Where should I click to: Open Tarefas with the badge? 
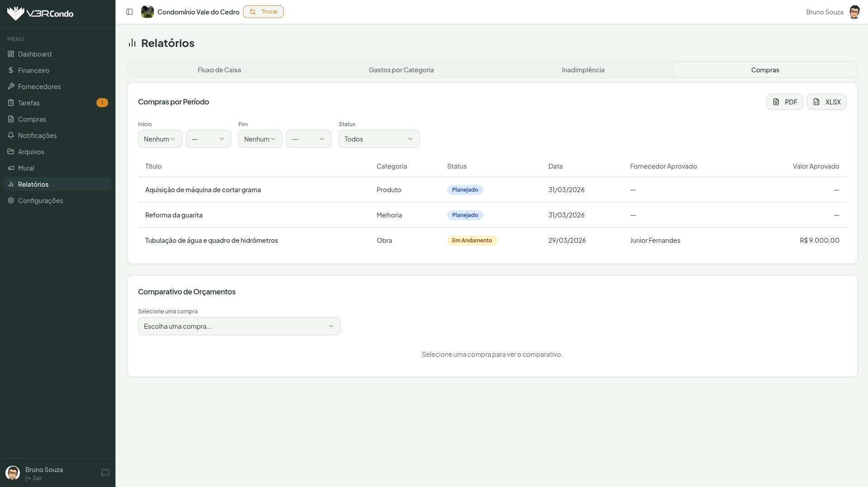(29, 103)
